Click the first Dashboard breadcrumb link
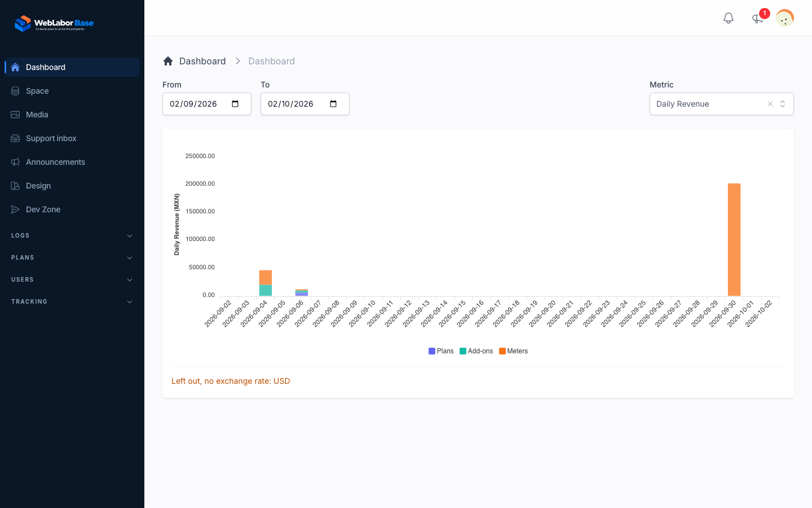 [x=202, y=61]
